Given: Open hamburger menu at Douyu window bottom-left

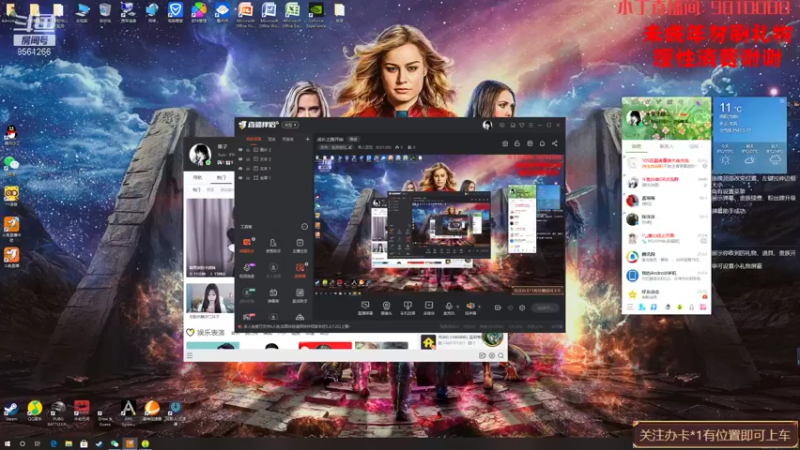Looking at the screenshot, I should [x=190, y=355].
